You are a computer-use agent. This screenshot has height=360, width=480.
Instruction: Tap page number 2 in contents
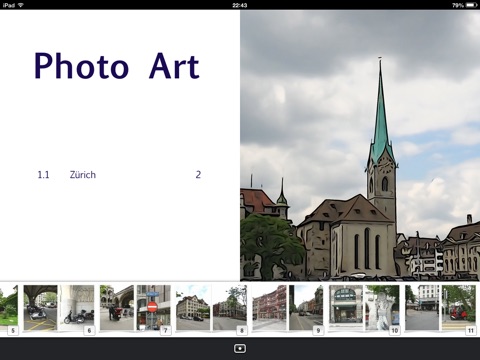coord(198,174)
